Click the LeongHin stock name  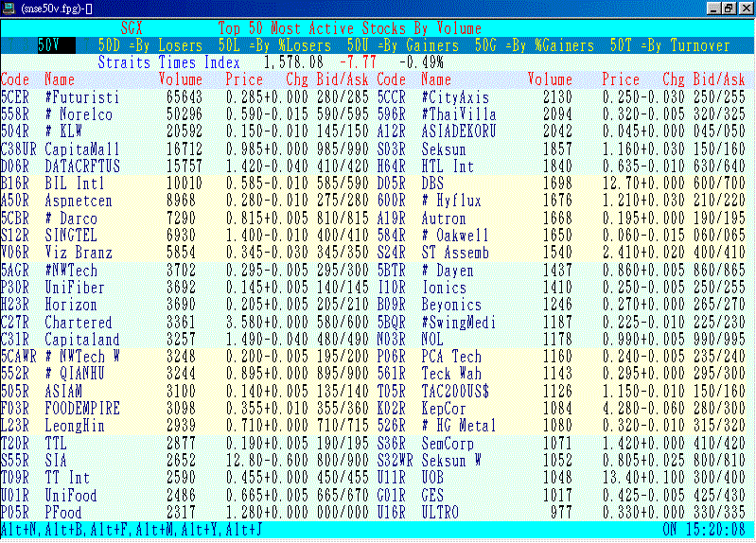click(x=75, y=426)
